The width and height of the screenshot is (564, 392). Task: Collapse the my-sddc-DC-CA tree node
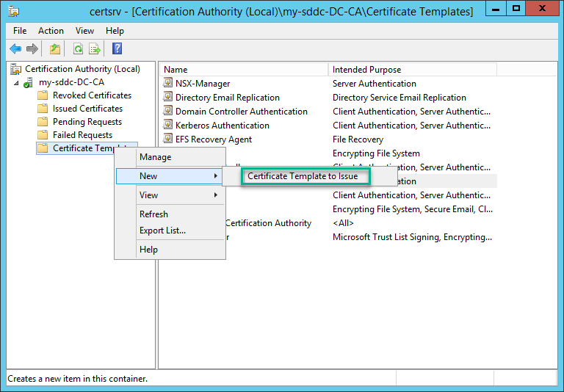pos(17,83)
